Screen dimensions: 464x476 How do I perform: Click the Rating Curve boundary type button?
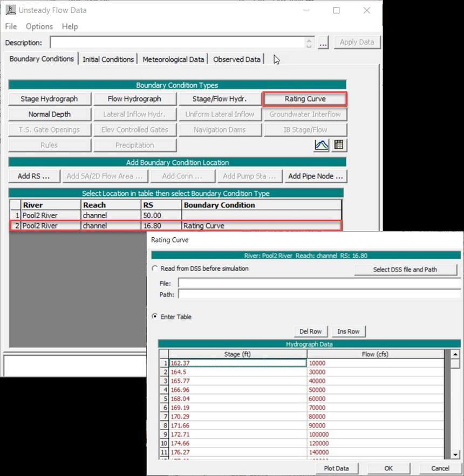305,99
